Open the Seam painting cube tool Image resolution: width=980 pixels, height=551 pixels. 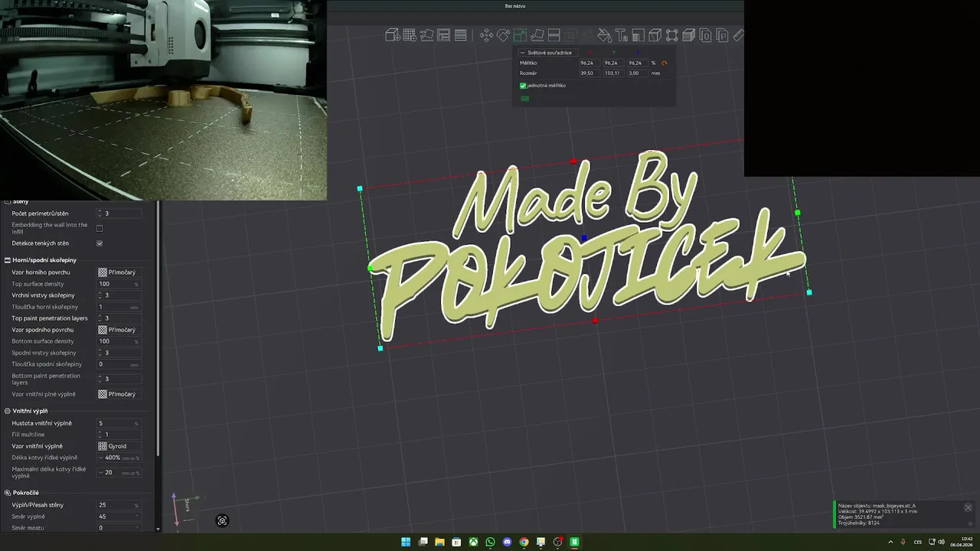pyautogui.click(x=655, y=35)
